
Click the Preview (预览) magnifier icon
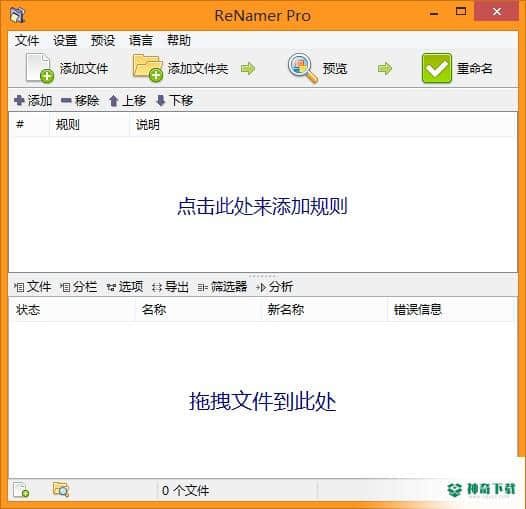(302, 68)
